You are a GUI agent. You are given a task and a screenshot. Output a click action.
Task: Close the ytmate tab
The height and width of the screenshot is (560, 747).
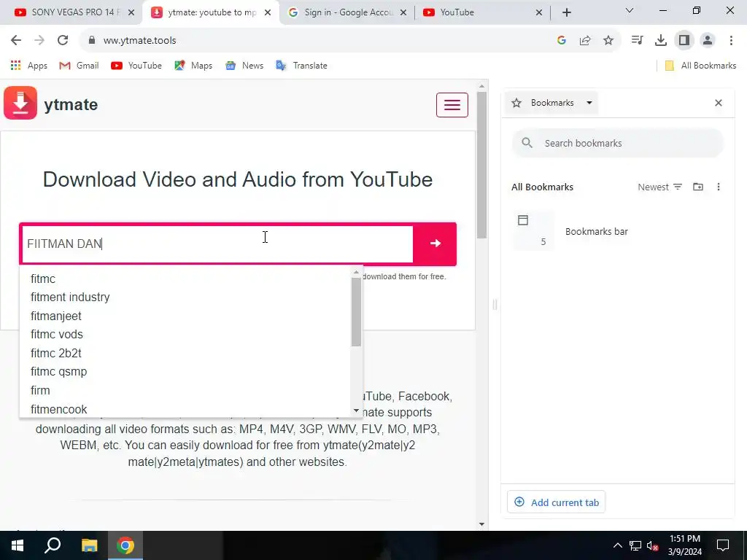point(268,12)
